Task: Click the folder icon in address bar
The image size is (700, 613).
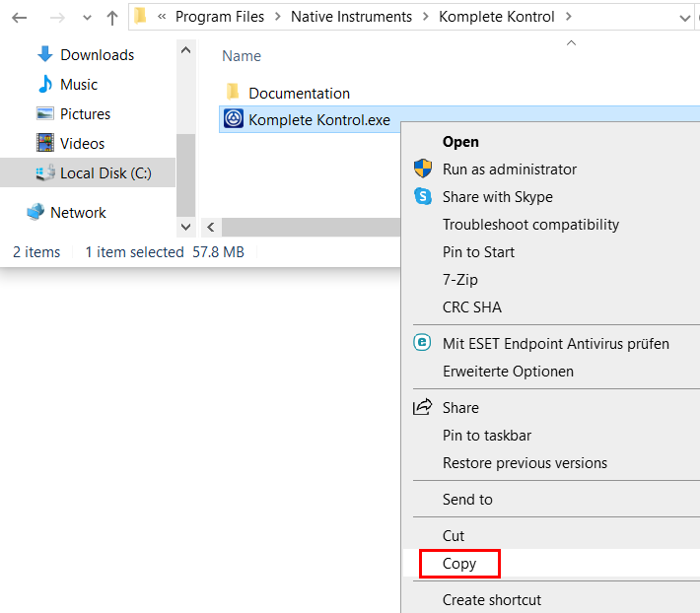Action: tap(141, 16)
